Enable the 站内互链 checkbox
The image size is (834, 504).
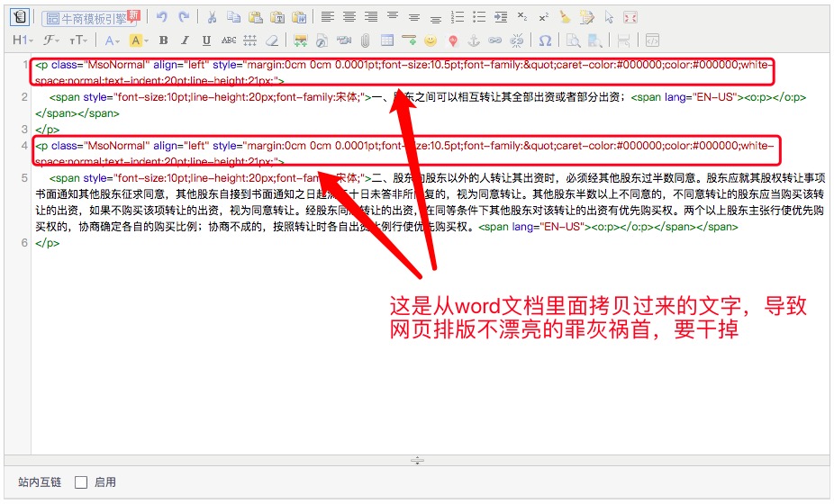pyautogui.click(x=81, y=482)
